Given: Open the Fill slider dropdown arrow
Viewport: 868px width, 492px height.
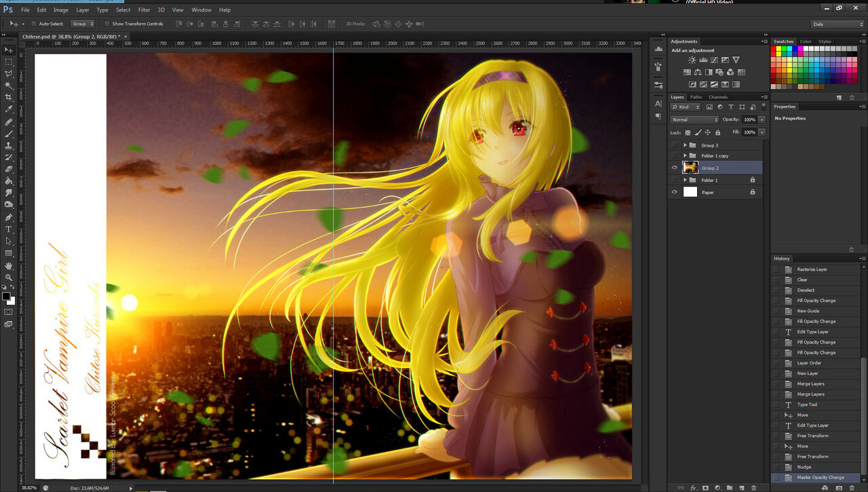Looking at the screenshot, I should (x=762, y=132).
